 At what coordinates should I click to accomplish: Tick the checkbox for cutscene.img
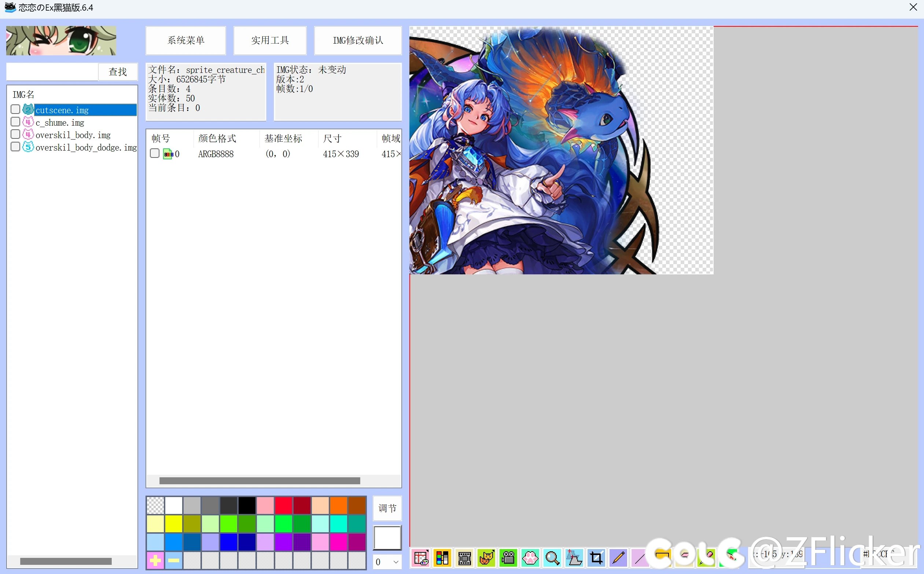pyautogui.click(x=15, y=109)
